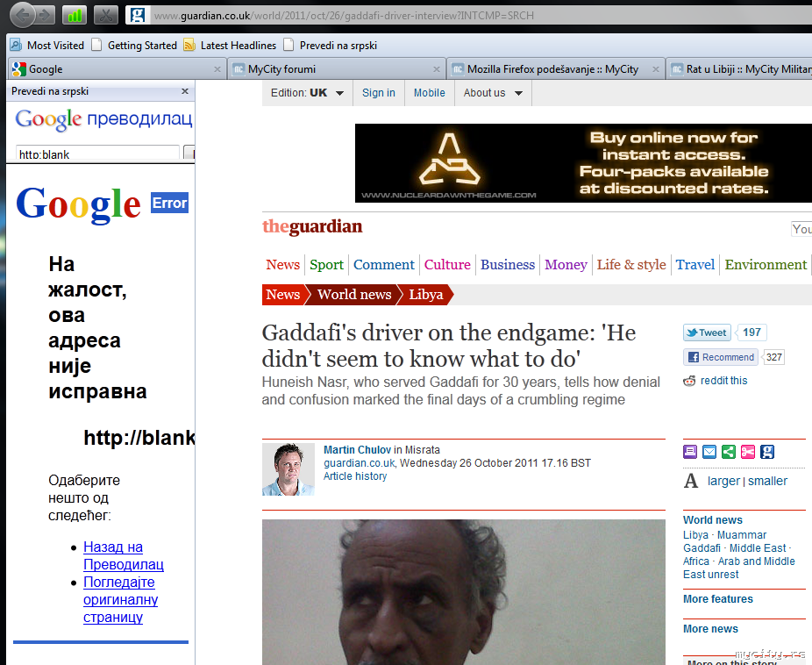This screenshot has height=665, width=812.
Task: Click the red News breadcrumb
Action: [282, 295]
